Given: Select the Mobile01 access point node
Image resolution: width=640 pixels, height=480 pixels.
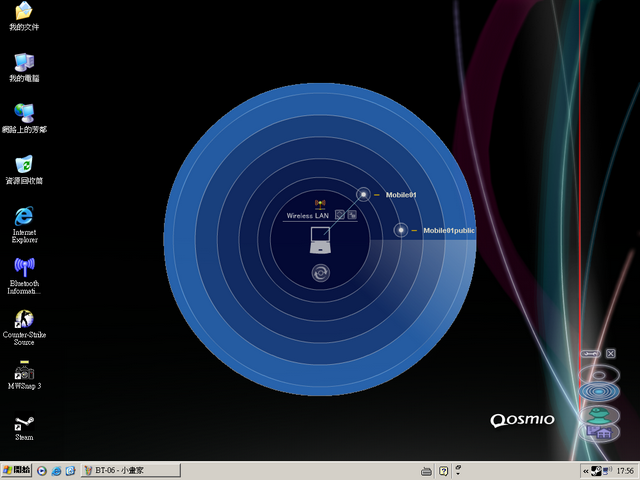Looking at the screenshot, I should [x=363, y=195].
